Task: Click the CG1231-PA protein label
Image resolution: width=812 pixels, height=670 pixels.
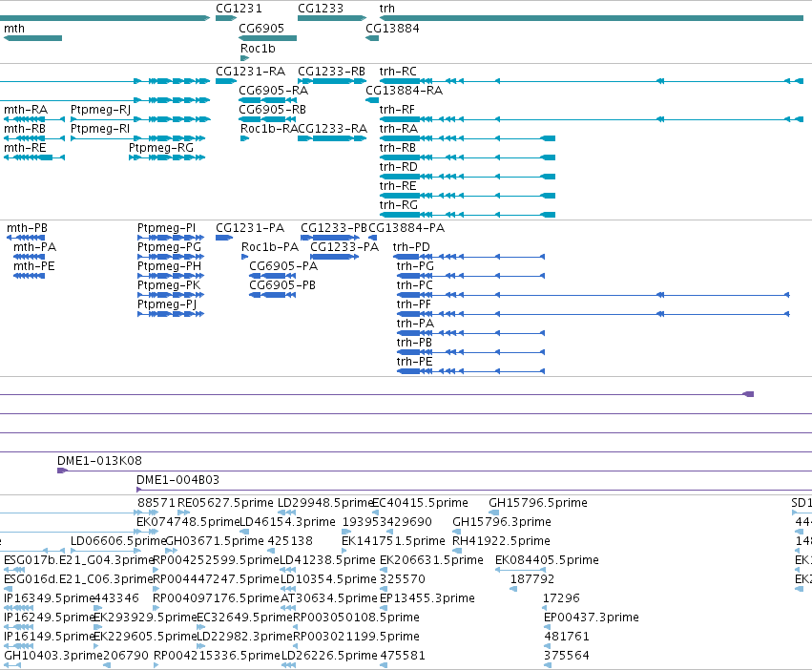Action: 250,228
